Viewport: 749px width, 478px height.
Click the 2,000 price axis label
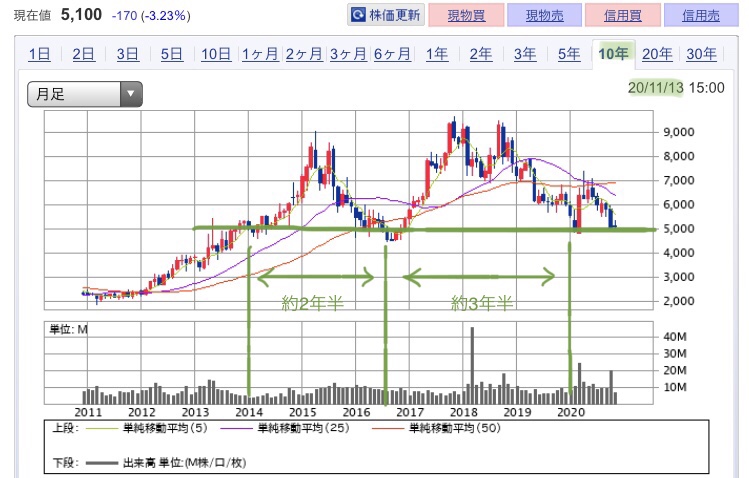[679, 301]
